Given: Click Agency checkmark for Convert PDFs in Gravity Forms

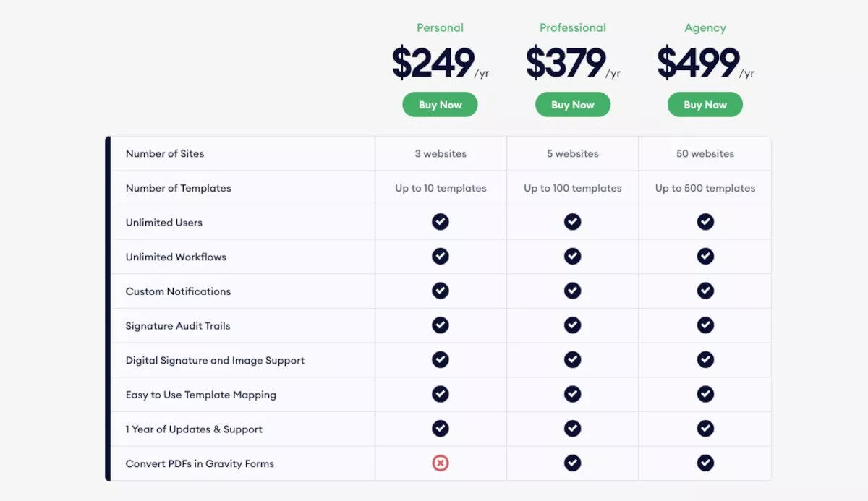Looking at the screenshot, I should [x=705, y=463].
